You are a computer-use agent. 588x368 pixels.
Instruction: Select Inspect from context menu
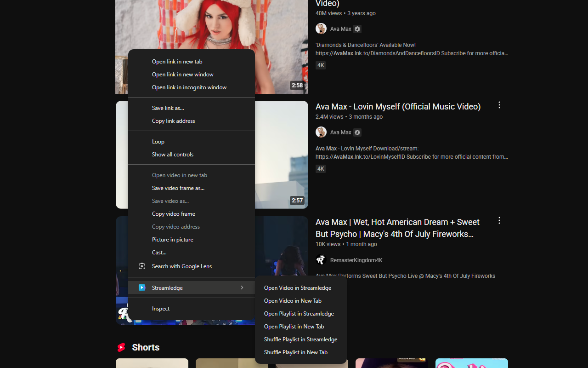click(192, 309)
